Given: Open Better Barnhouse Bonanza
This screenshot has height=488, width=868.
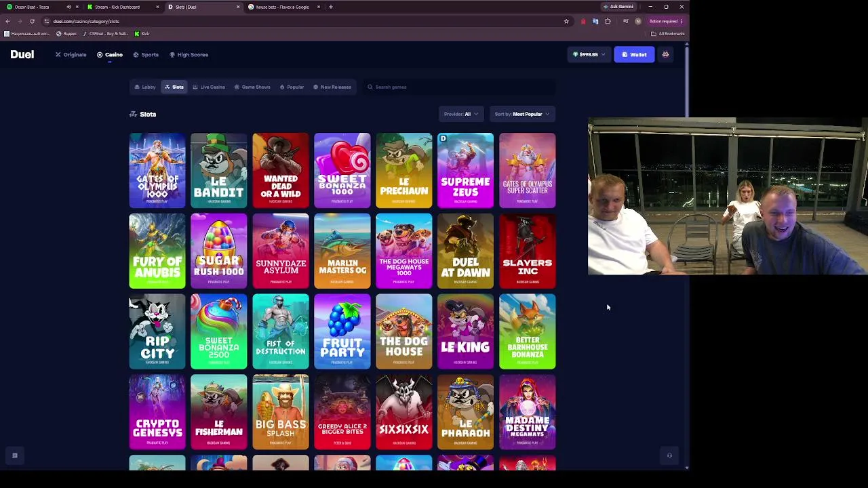Looking at the screenshot, I should coord(528,331).
